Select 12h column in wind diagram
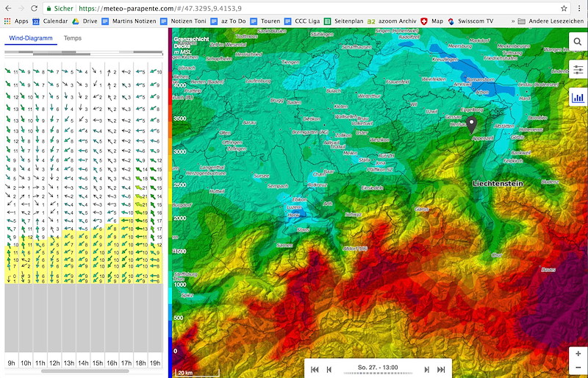588x378 pixels. coord(54,363)
